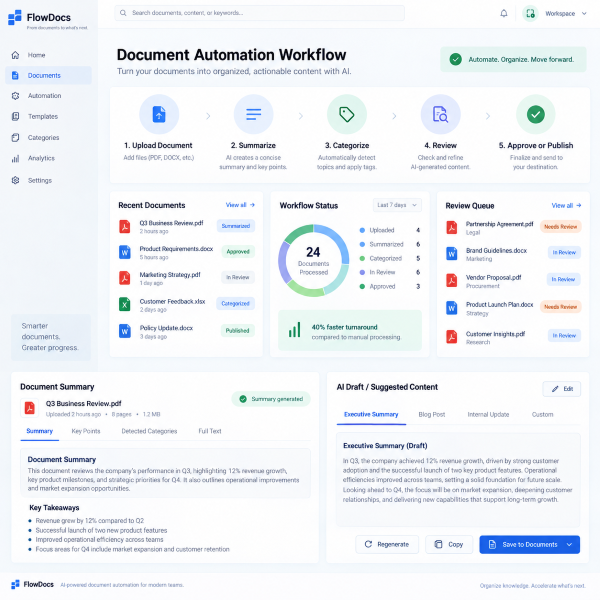Switch to the Internal Update tab
The height and width of the screenshot is (600, 600).
coord(488,414)
